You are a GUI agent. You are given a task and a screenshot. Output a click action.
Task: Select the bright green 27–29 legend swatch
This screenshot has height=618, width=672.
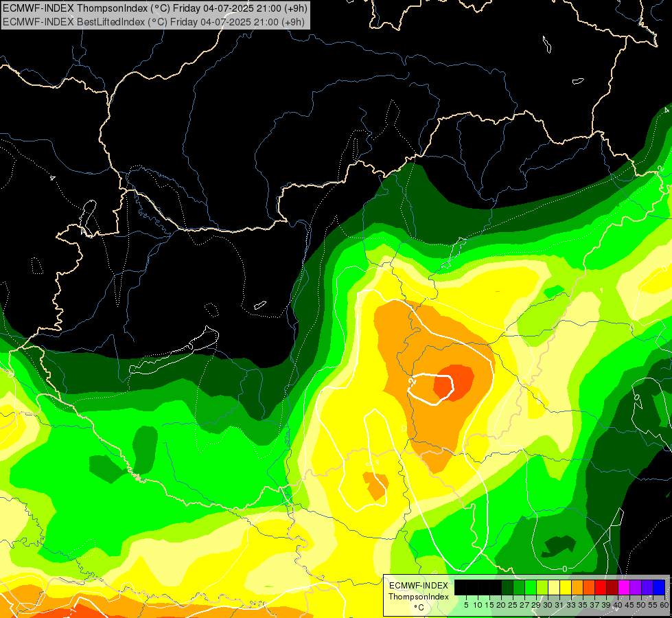(x=531, y=587)
